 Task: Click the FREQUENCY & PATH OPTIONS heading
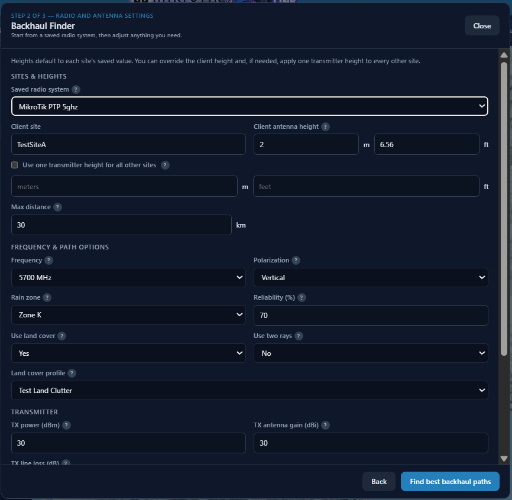pyautogui.click(x=60, y=247)
